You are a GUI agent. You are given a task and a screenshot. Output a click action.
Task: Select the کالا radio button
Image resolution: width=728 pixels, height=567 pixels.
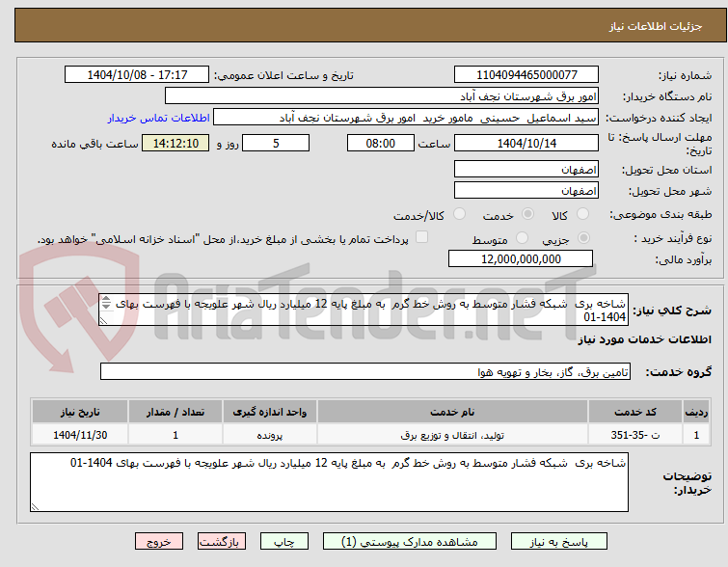click(582, 214)
